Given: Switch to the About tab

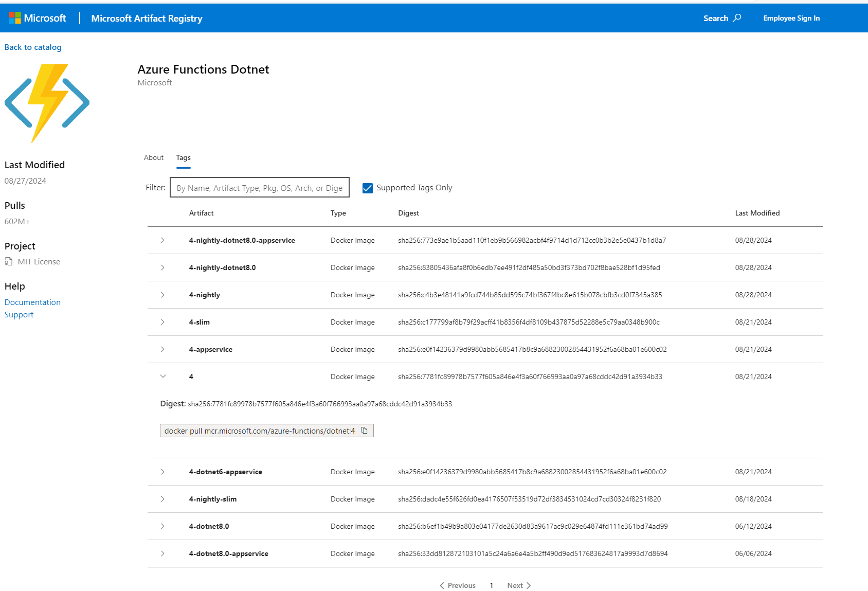Looking at the screenshot, I should (x=154, y=157).
